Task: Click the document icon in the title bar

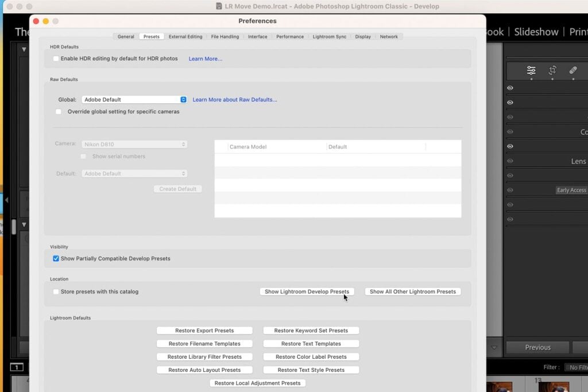Action: (219, 6)
